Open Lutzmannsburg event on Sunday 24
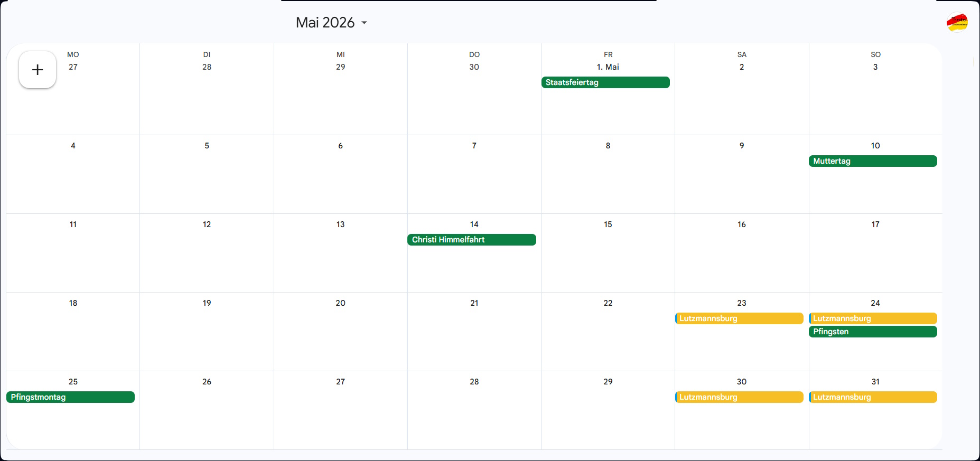Screen dimensions: 980x461 (x=872, y=318)
